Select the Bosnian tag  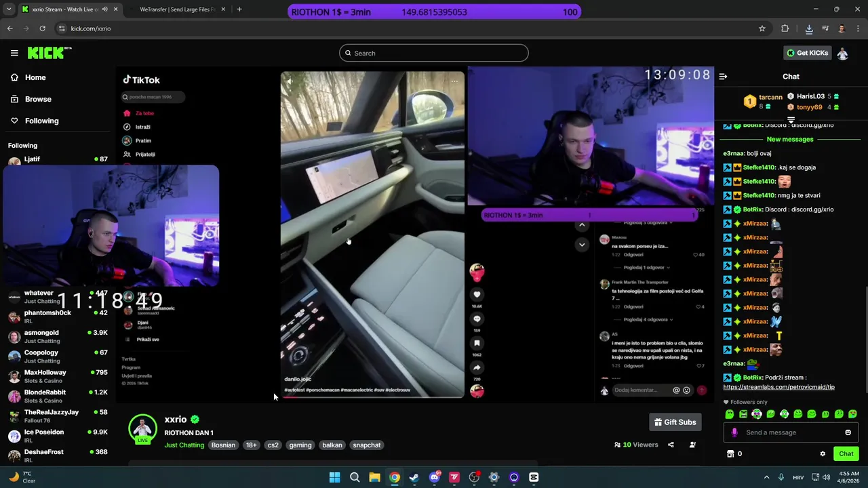click(223, 445)
